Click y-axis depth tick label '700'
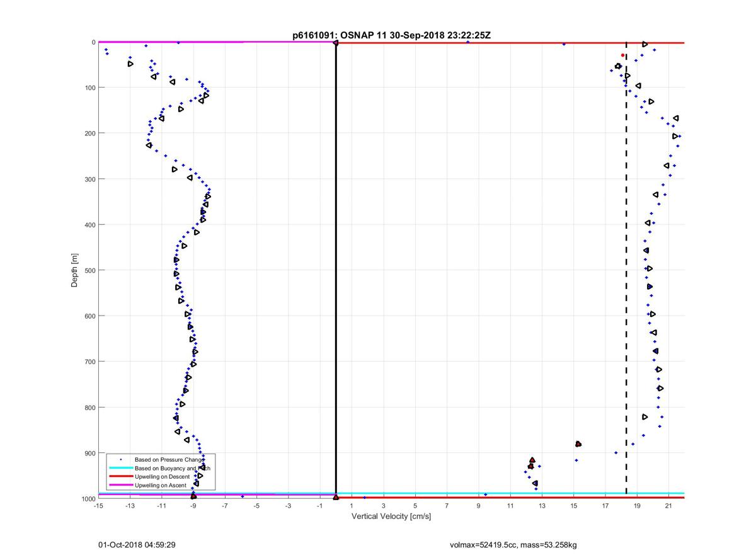This screenshot has width=756, height=560. point(89,362)
